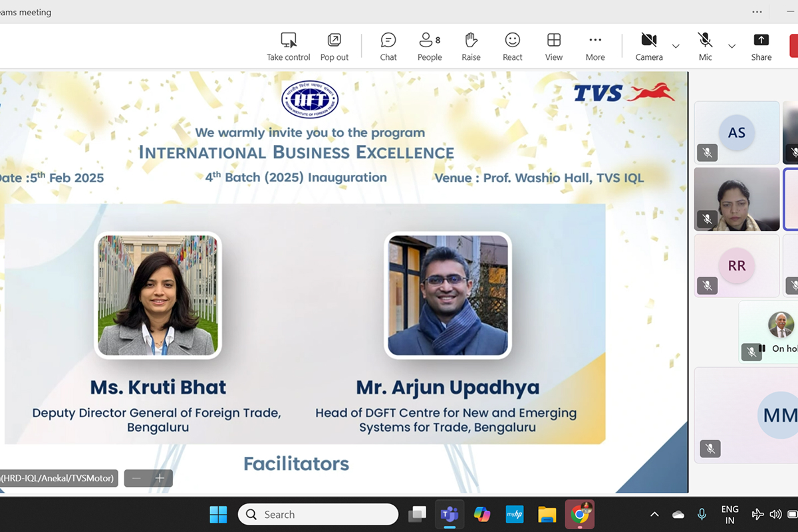Pop out the shared content
This screenshot has height=532, width=798.
pyautogui.click(x=334, y=47)
